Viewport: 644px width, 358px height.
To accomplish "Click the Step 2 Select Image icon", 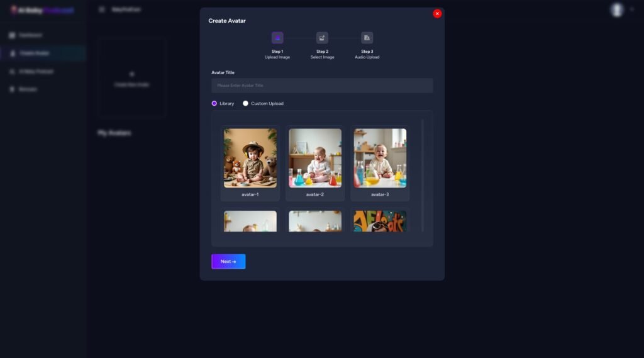I will [322, 38].
